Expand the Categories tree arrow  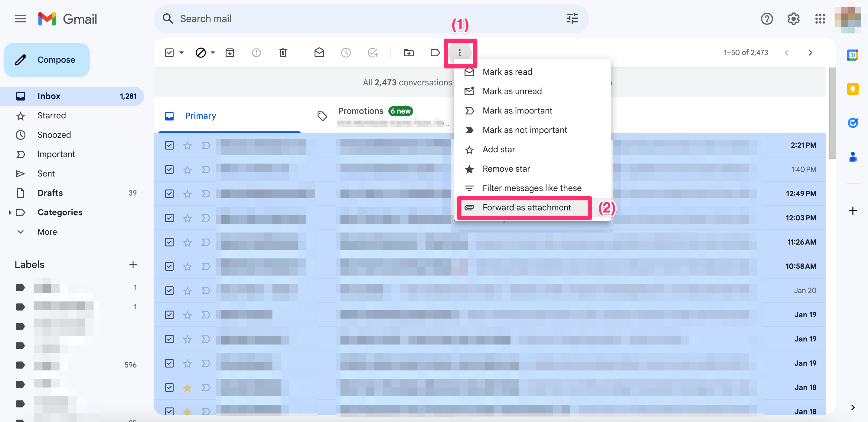10,213
